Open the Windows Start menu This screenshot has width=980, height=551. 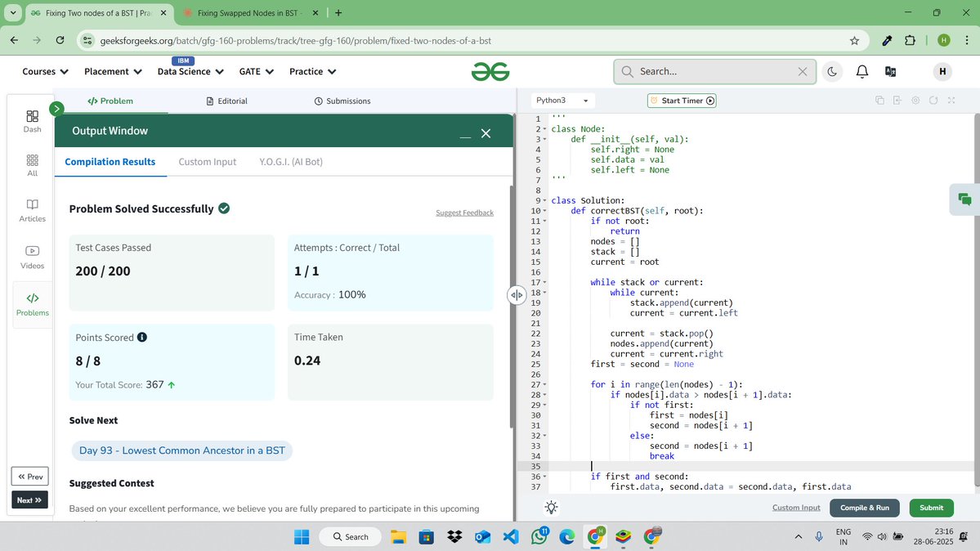tap(302, 536)
